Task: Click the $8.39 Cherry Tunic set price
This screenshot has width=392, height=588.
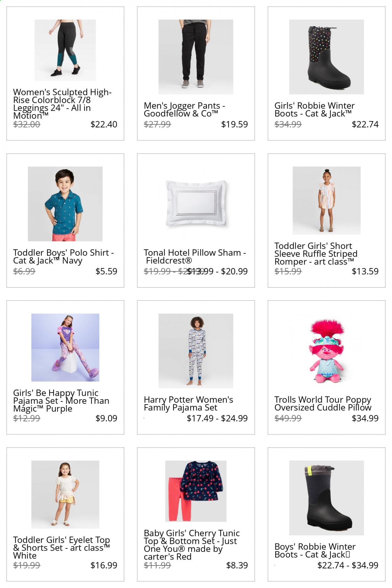Action: 237,565
